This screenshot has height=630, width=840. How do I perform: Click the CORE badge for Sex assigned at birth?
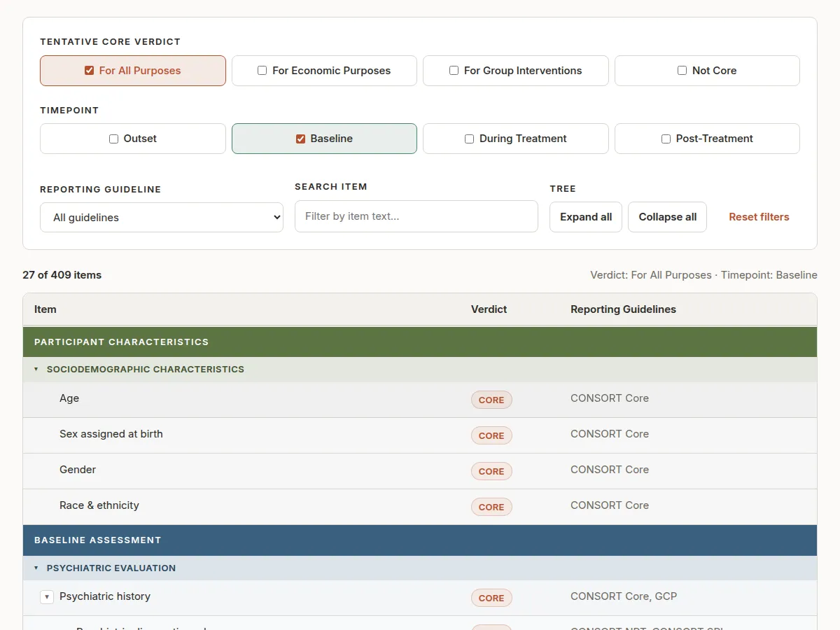pyautogui.click(x=491, y=435)
